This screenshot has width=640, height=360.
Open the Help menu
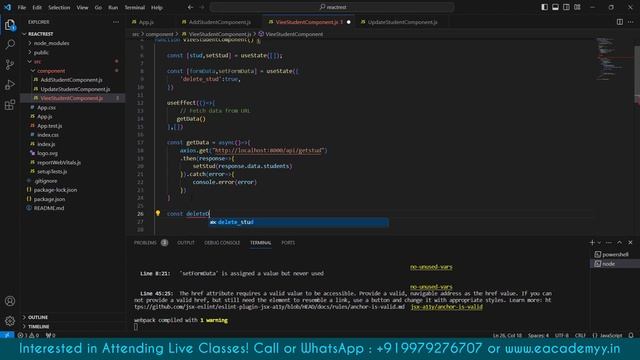click(x=157, y=7)
